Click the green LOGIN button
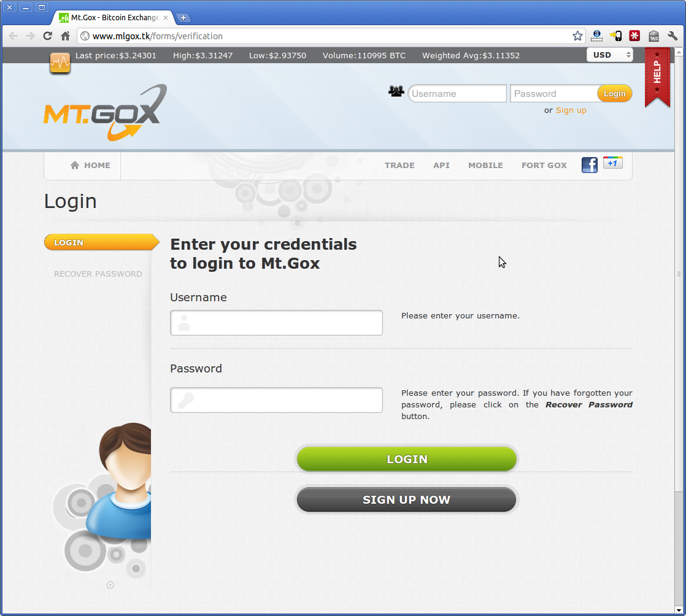This screenshot has width=686, height=616. [x=406, y=459]
